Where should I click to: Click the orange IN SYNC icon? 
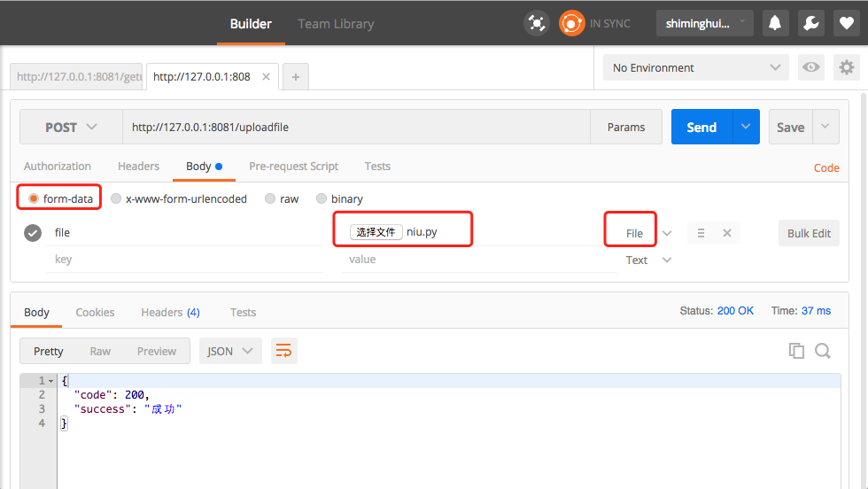click(572, 23)
